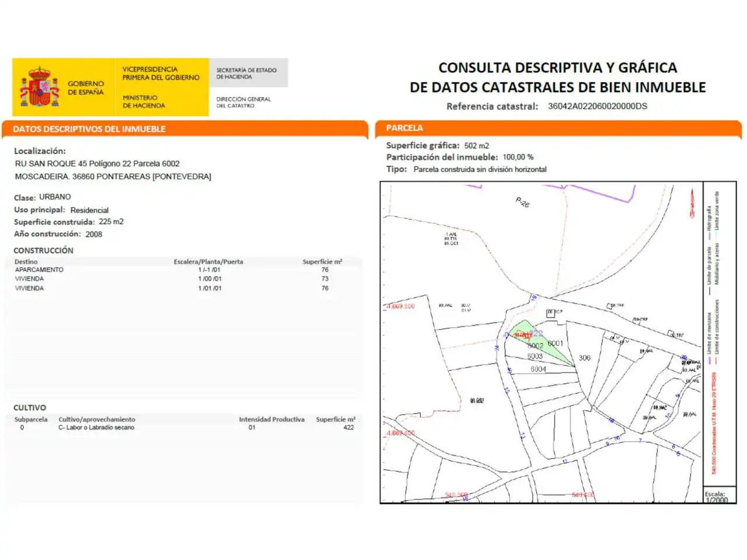Click the 'Subparcela' column header

click(31, 419)
